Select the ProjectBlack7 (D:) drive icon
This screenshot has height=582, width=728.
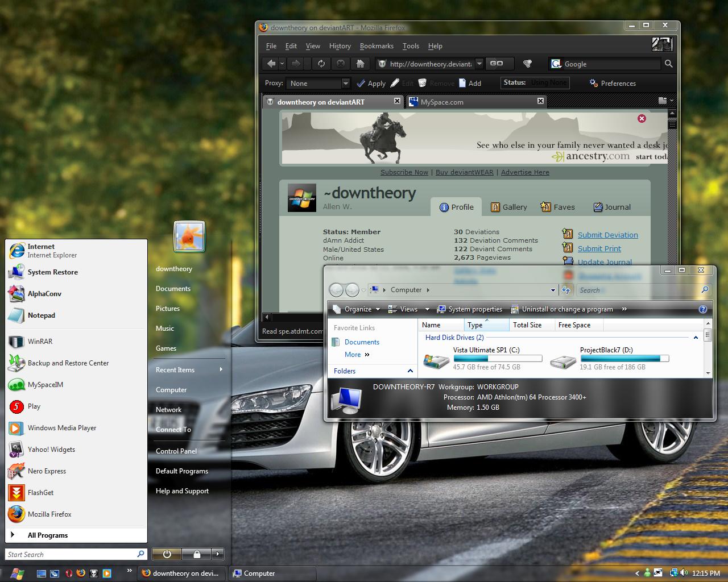pos(563,361)
